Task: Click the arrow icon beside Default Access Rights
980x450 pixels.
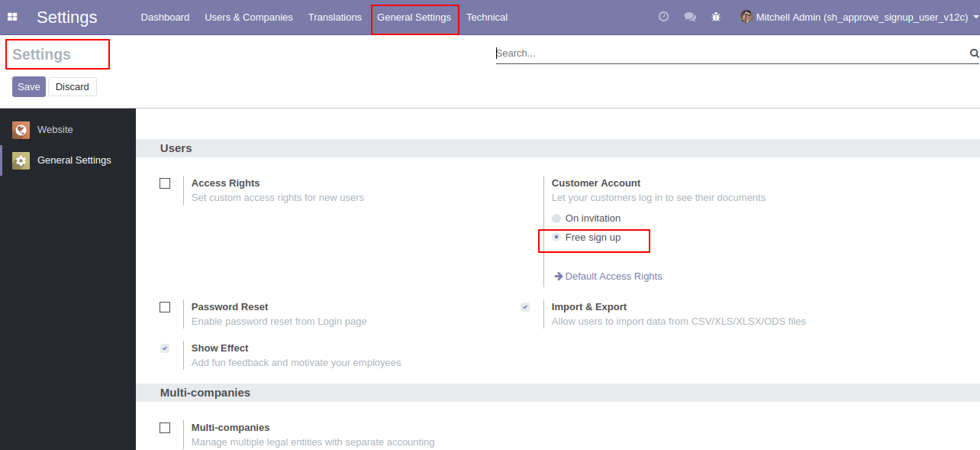Action: click(x=559, y=277)
